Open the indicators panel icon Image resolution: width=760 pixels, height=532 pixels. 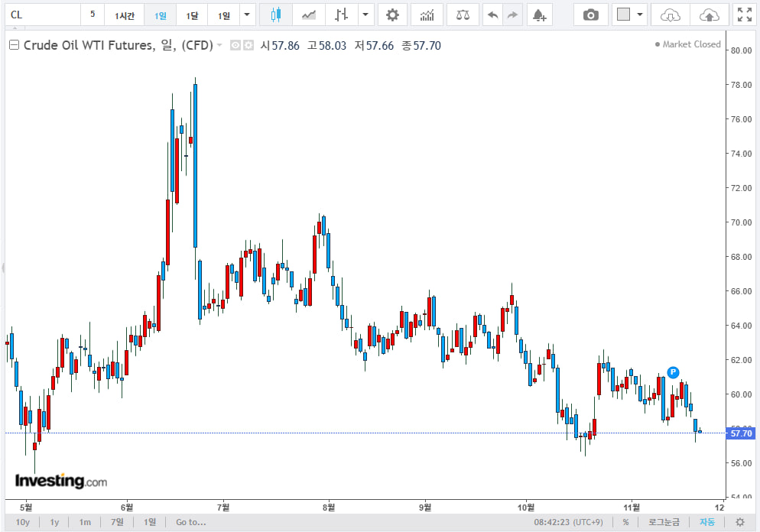(x=427, y=15)
